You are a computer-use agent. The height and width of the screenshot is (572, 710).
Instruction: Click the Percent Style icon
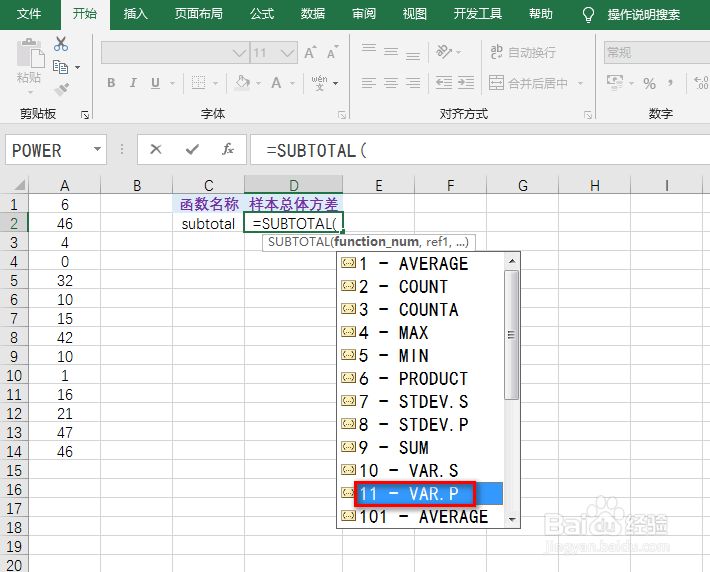click(649, 83)
